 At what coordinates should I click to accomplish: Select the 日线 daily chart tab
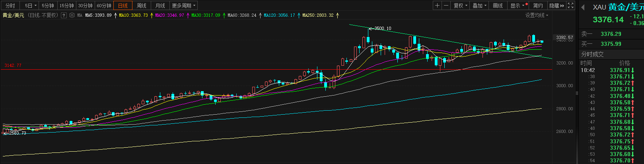click(x=123, y=6)
